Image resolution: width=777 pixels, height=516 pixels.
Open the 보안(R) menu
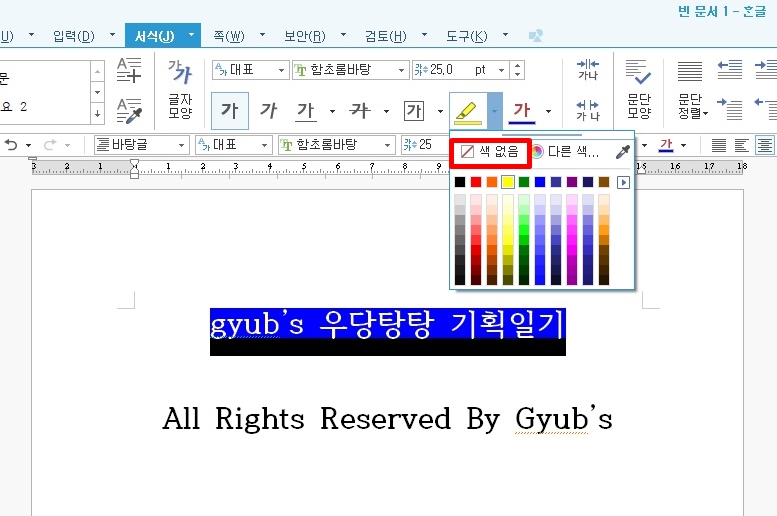tap(305, 36)
